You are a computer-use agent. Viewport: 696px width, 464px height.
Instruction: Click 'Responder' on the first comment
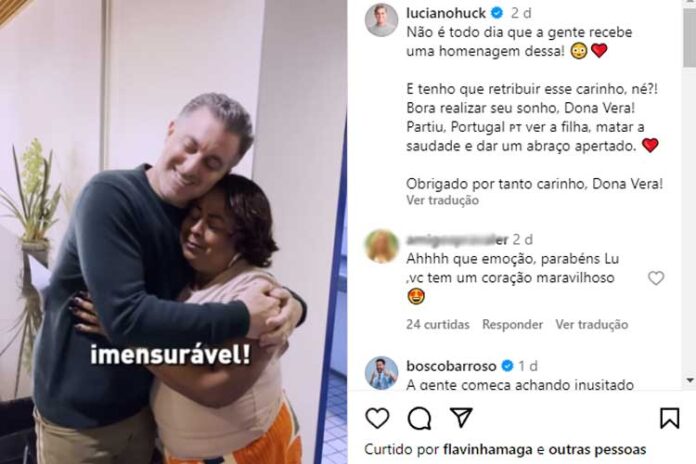(513, 325)
